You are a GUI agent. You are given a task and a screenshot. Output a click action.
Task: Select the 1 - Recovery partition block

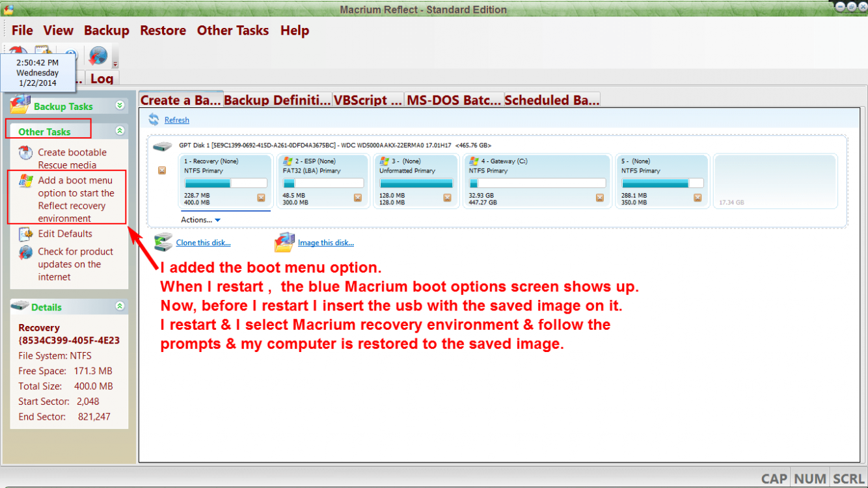pos(224,182)
